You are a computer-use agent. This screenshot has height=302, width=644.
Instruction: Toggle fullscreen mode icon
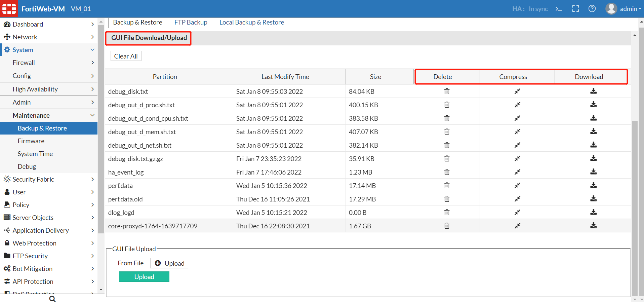tap(575, 9)
